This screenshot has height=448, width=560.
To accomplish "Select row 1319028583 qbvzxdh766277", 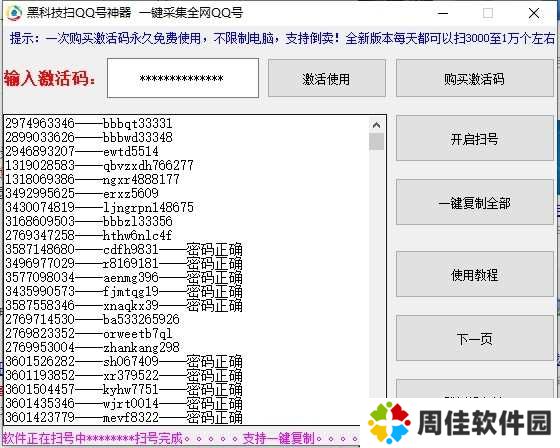I will [99, 165].
